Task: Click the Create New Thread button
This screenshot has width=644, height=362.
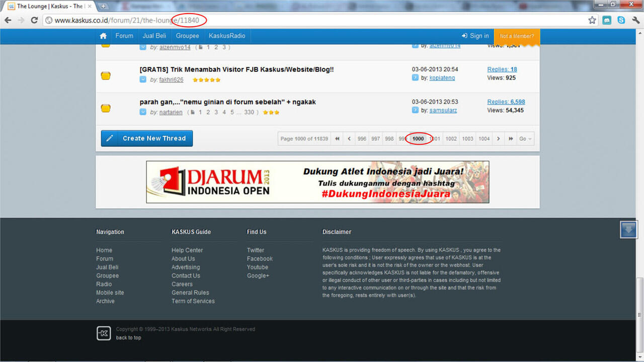Action: [147, 138]
